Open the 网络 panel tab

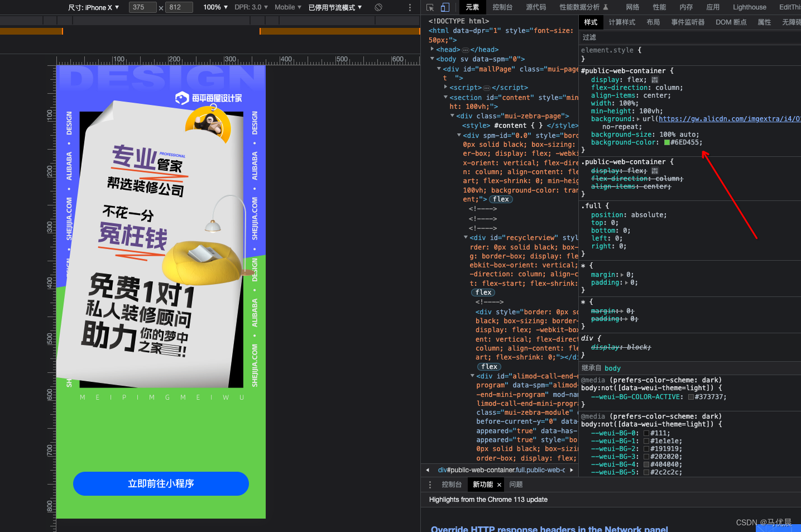(632, 7)
